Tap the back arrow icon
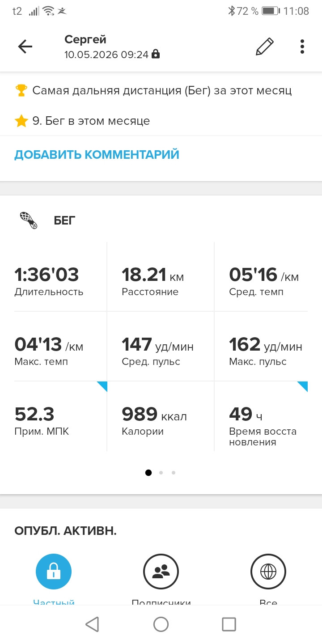 25,47
